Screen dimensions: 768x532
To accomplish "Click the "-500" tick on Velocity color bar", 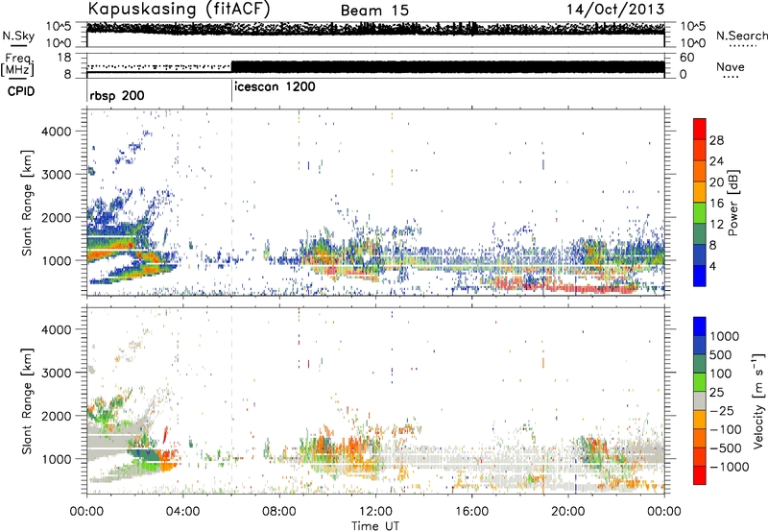I will tap(727, 448).
